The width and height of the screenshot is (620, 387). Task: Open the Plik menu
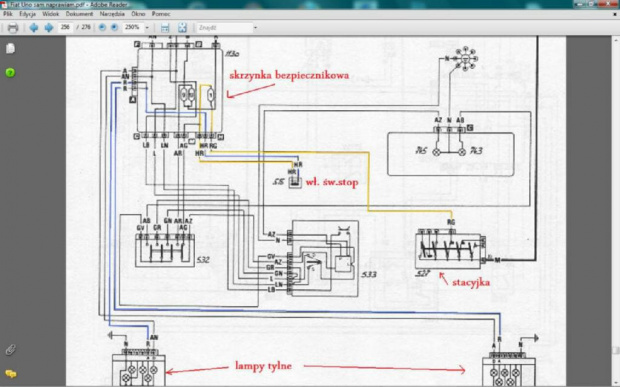8,14
